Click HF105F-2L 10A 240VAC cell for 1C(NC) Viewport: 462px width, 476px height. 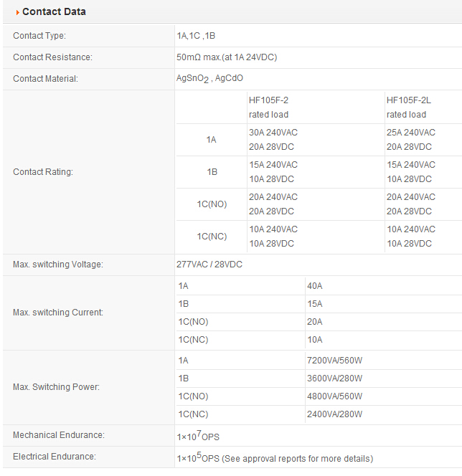(410, 229)
